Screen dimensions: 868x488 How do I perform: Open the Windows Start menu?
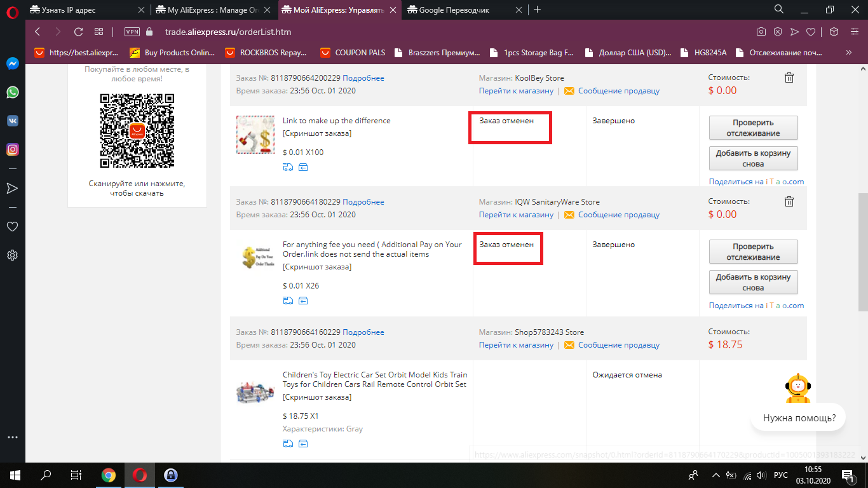point(14,475)
